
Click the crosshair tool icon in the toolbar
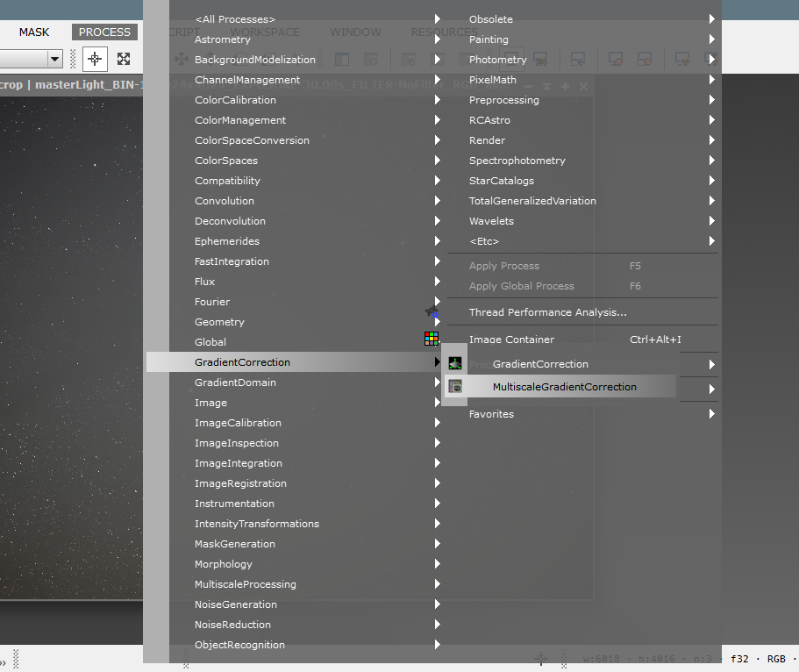click(x=95, y=59)
